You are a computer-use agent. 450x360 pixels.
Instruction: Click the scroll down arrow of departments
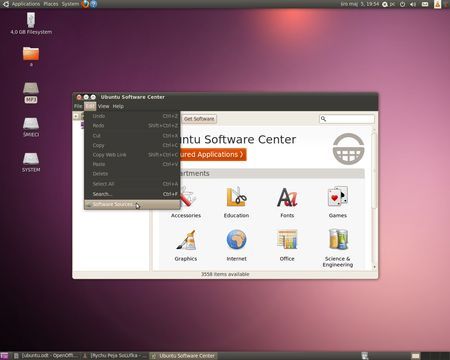pyautogui.click(x=374, y=267)
